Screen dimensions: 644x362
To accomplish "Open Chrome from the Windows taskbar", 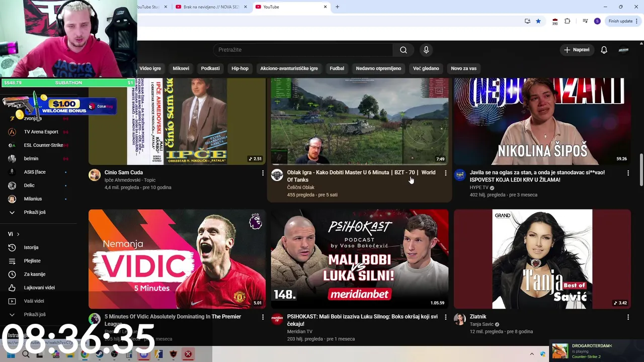I will [85, 354].
